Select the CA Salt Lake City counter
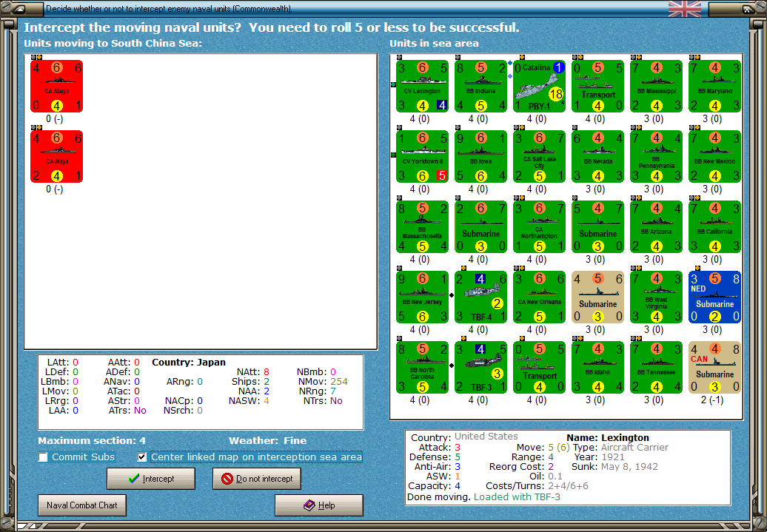This screenshot has width=767, height=532. (x=539, y=156)
